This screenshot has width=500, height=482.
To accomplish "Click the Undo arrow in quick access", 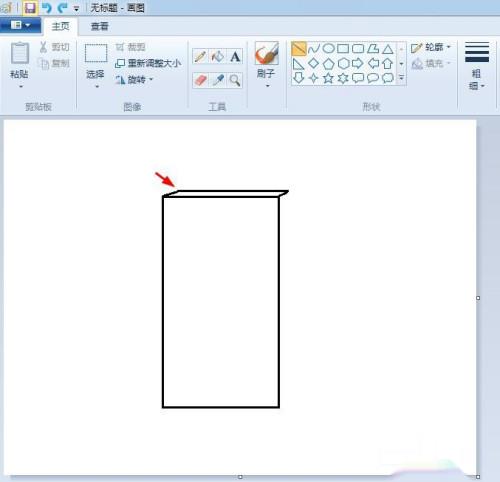I will pos(47,8).
